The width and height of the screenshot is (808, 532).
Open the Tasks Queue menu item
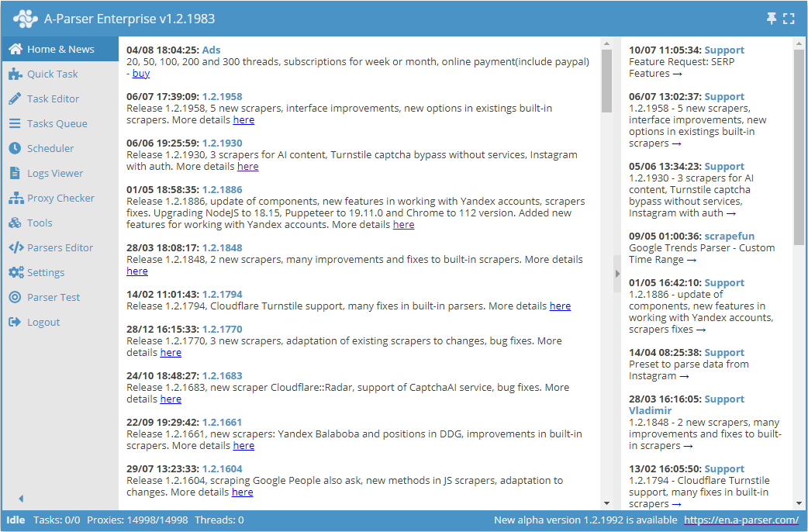click(57, 124)
